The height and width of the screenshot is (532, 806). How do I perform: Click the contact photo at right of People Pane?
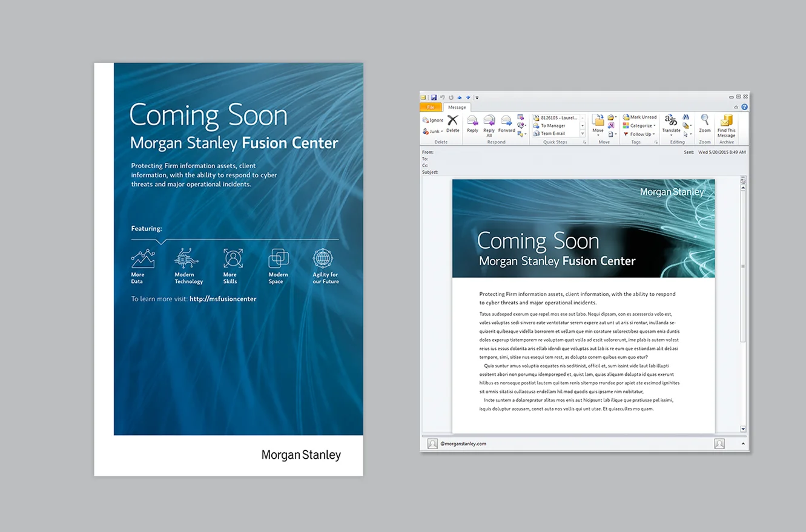(719, 444)
